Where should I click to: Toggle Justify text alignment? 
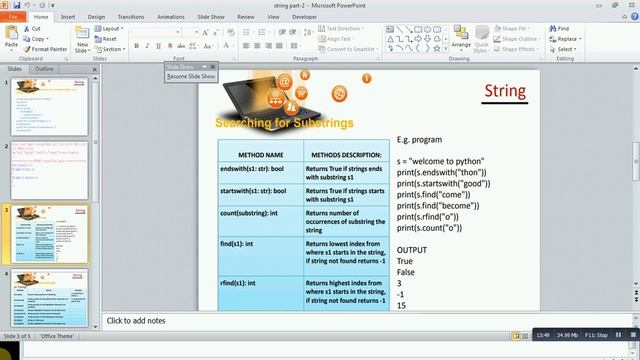click(x=279, y=46)
